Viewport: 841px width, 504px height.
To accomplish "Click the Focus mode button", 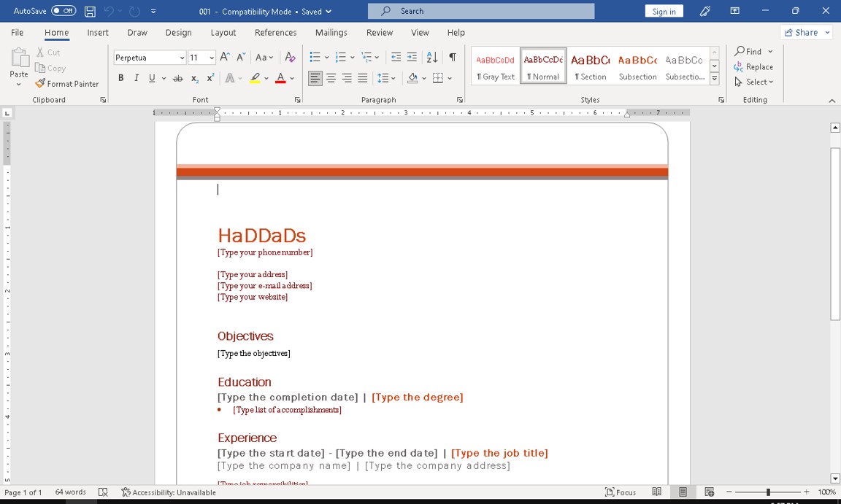I will [620, 492].
